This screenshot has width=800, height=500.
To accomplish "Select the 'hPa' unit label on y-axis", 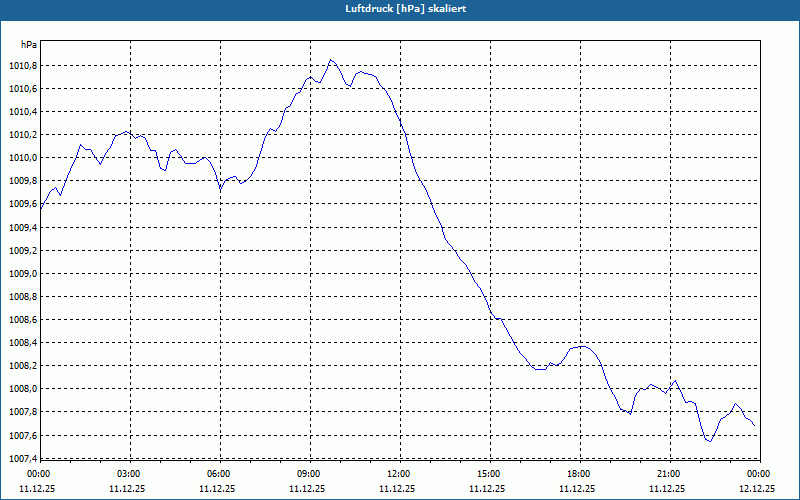I will pyautogui.click(x=29, y=45).
